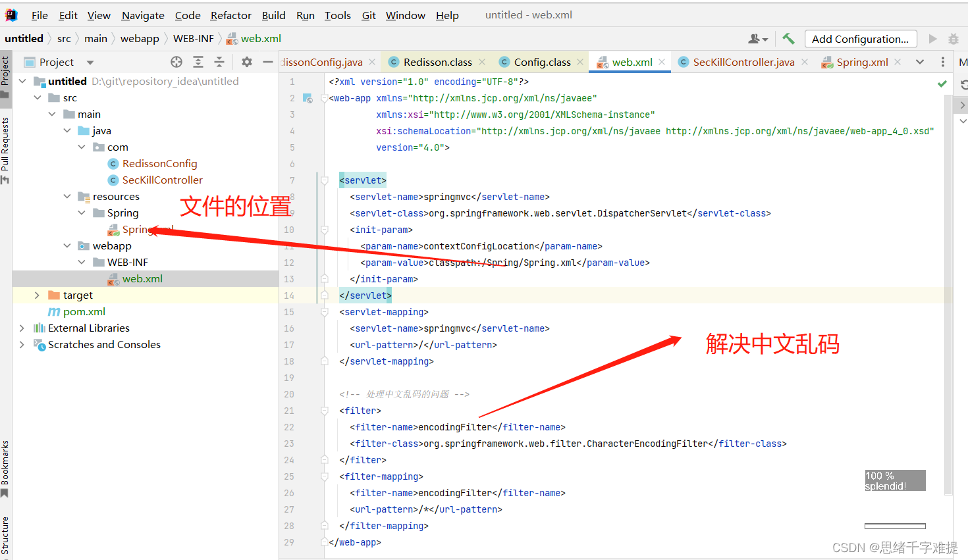Click the IntelliJ IDEA logo icon

coord(11,14)
